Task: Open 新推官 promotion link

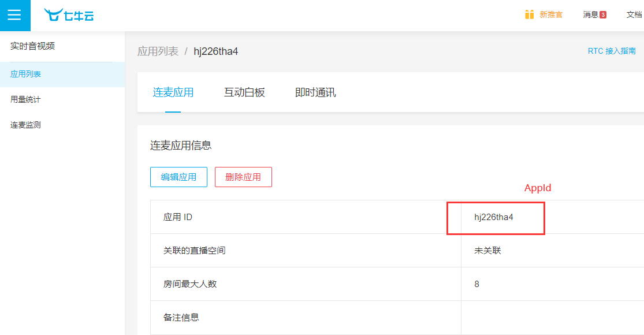Action: tap(550, 14)
